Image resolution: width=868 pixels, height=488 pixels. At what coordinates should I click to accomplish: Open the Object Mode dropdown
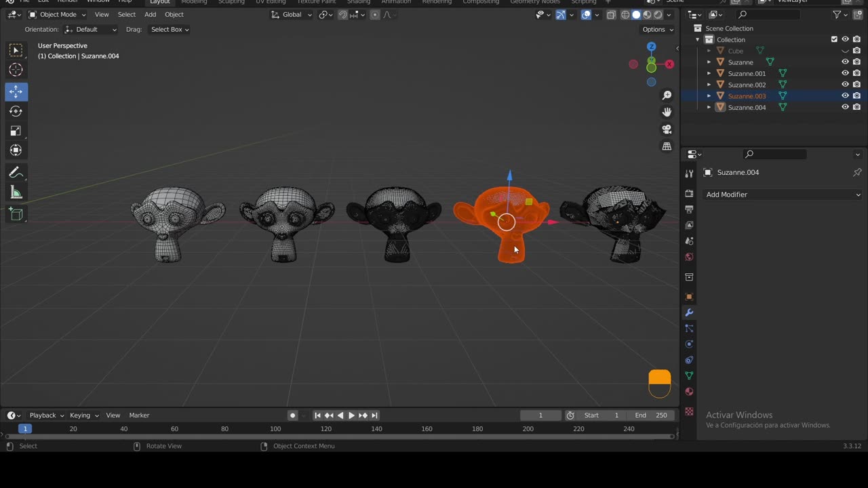point(57,14)
